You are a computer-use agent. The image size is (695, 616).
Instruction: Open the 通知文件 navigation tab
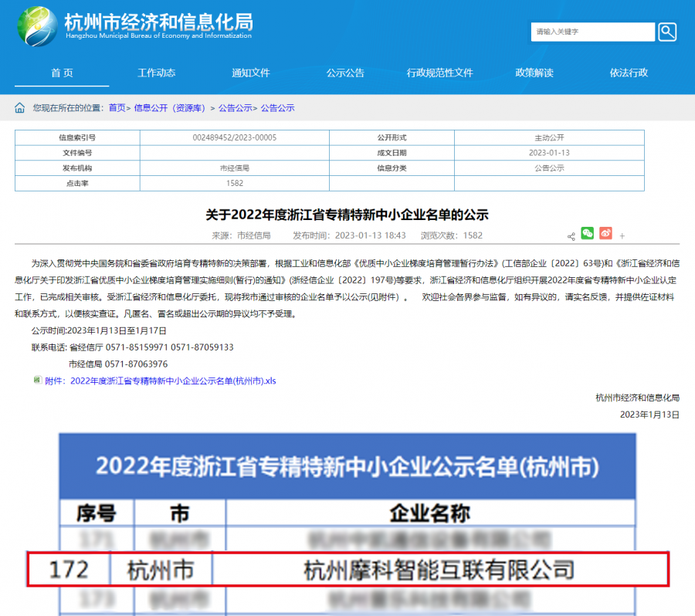tap(251, 73)
